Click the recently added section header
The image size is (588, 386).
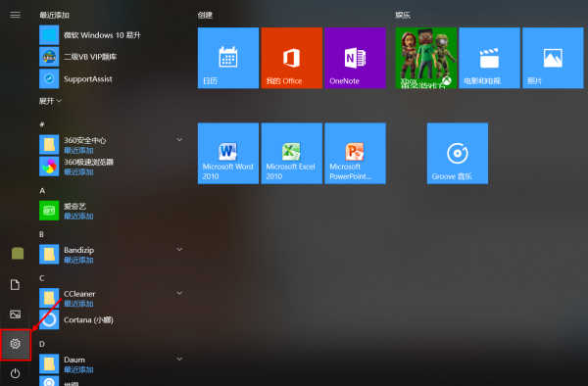[54, 15]
